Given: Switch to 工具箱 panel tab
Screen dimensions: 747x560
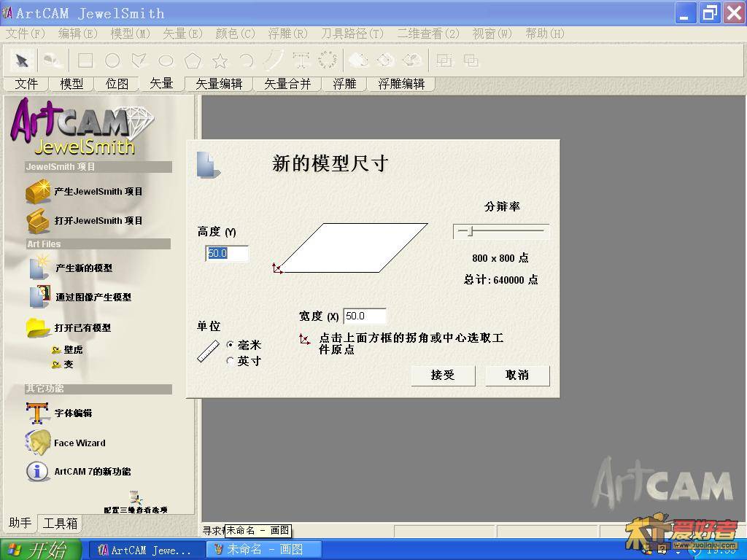Looking at the screenshot, I should click(60, 524).
